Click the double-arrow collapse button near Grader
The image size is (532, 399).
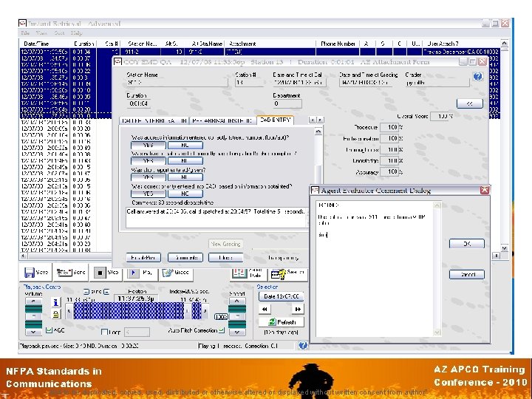tap(470, 103)
